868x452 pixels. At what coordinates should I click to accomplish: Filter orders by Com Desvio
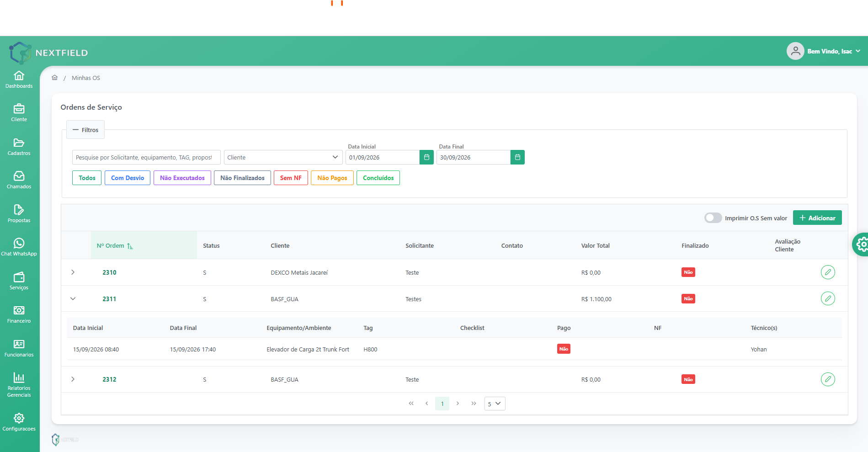(x=128, y=178)
